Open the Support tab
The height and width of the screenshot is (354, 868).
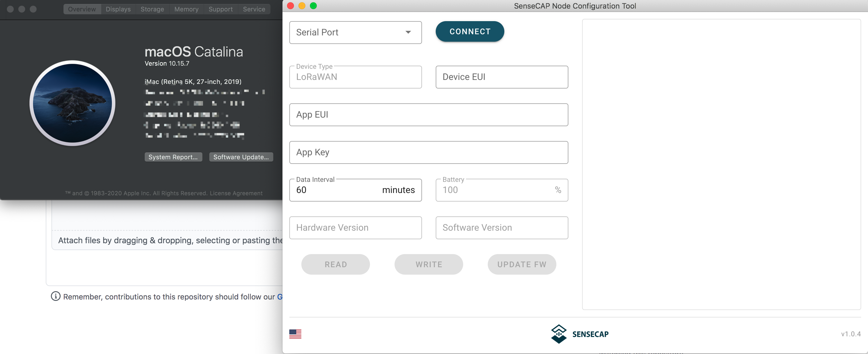[x=220, y=9]
